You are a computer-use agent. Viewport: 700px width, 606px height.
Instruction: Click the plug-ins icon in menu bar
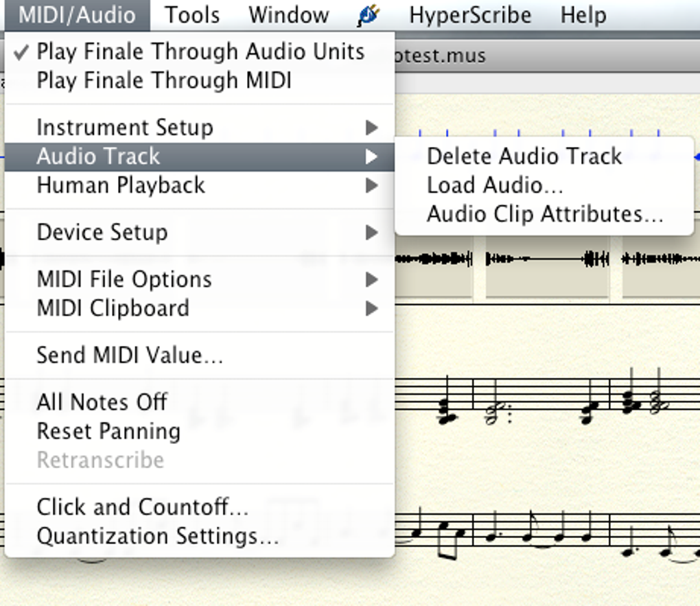369,15
